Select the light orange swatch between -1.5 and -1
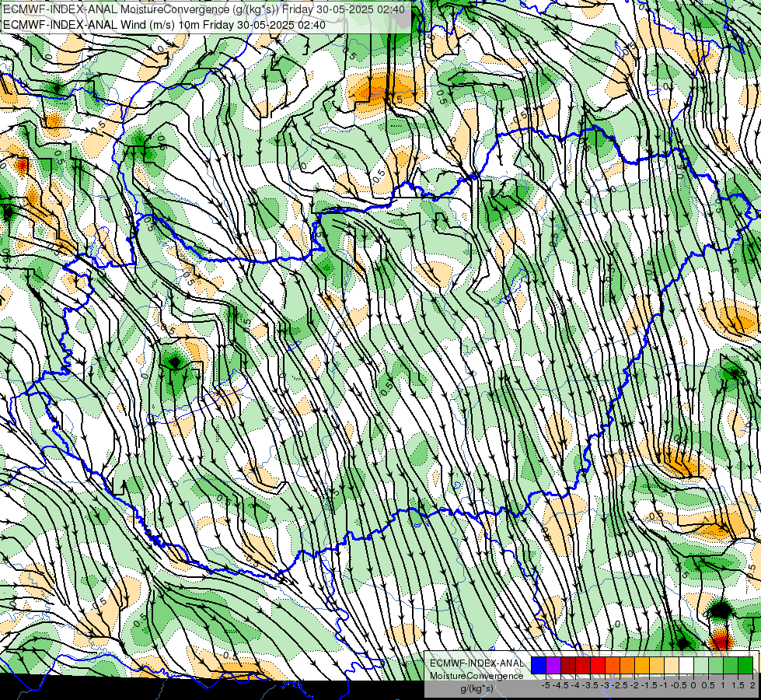 657,666
